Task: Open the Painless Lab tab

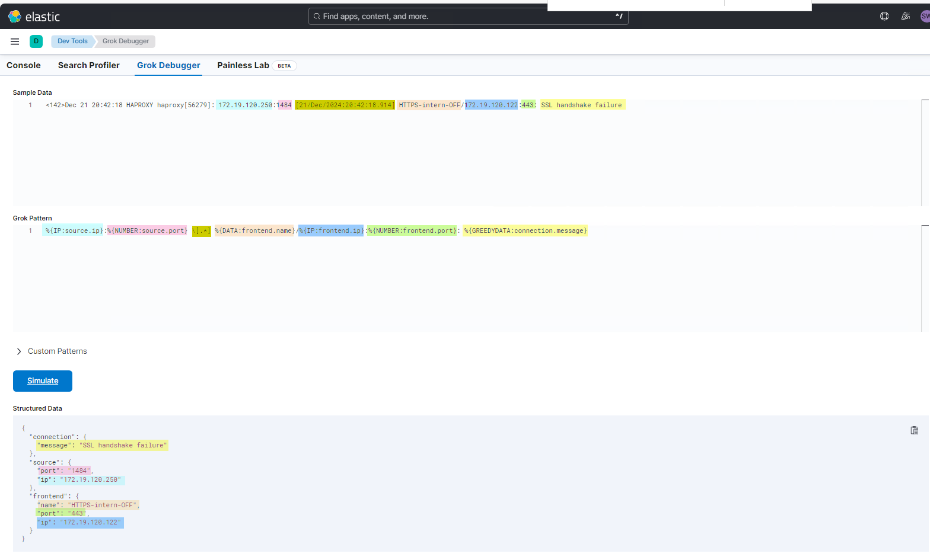Action: click(x=243, y=65)
